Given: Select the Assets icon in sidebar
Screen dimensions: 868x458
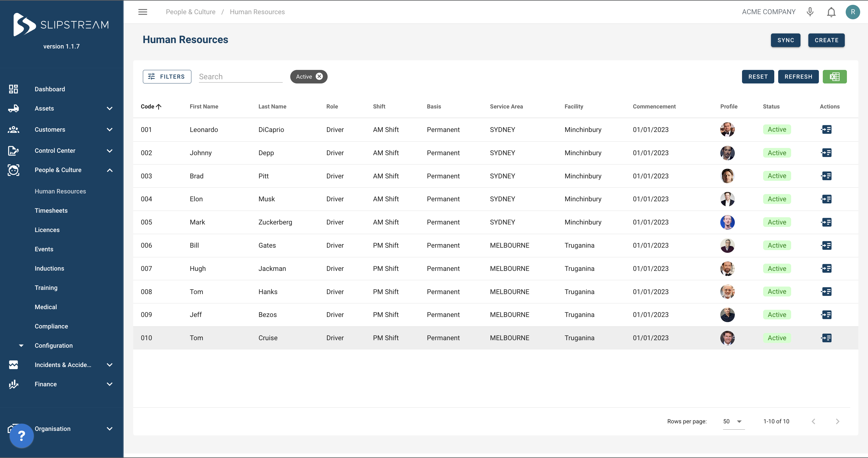Looking at the screenshot, I should click(14, 108).
